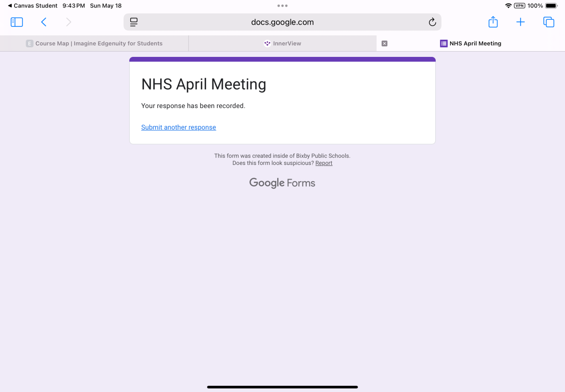This screenshot has height=392, width=565.
Task: Return to Canvas Student app
Action: click(x=33, y=6)
